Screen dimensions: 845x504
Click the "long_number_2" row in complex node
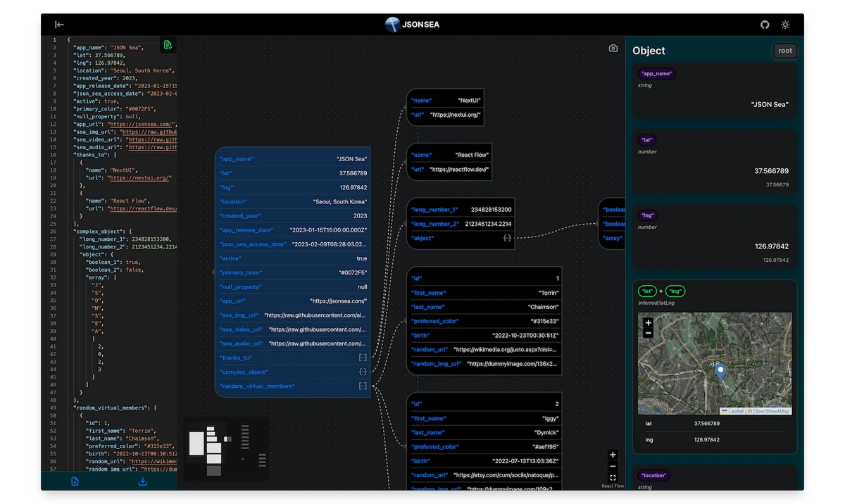[x=461, y=224]
